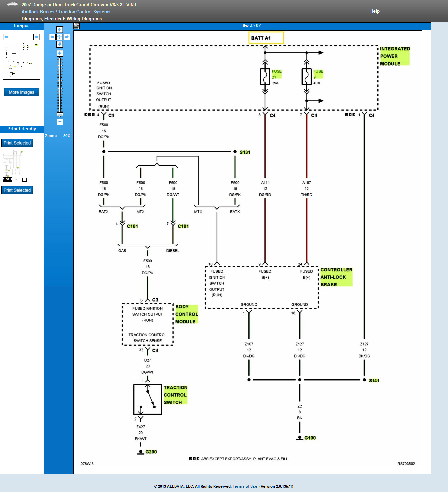Screen dimensions: 448x492
Task: Click the 8w-35-02 diagram title
Action: [252, 26]
